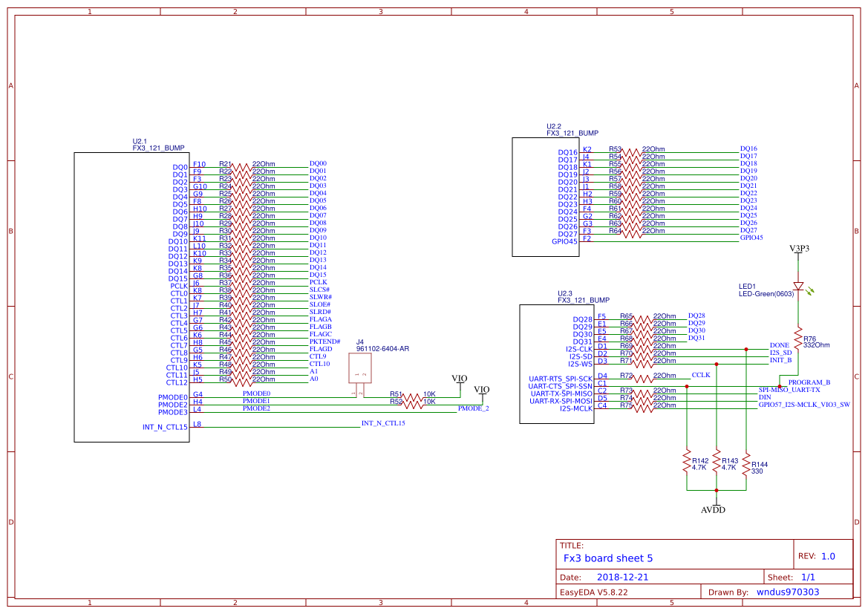Click the UART-CTS_SPI-SSN pin name
868x614 pixels.
coord(560,387)
